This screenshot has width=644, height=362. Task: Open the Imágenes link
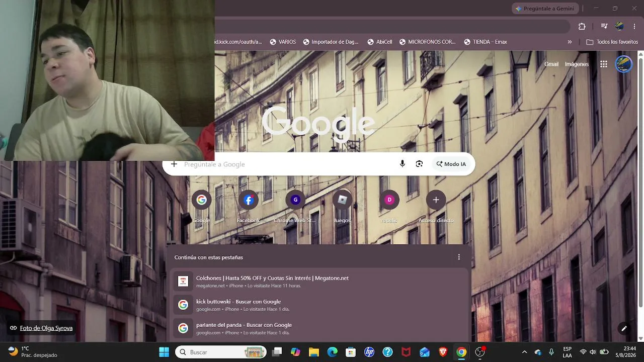577,64
